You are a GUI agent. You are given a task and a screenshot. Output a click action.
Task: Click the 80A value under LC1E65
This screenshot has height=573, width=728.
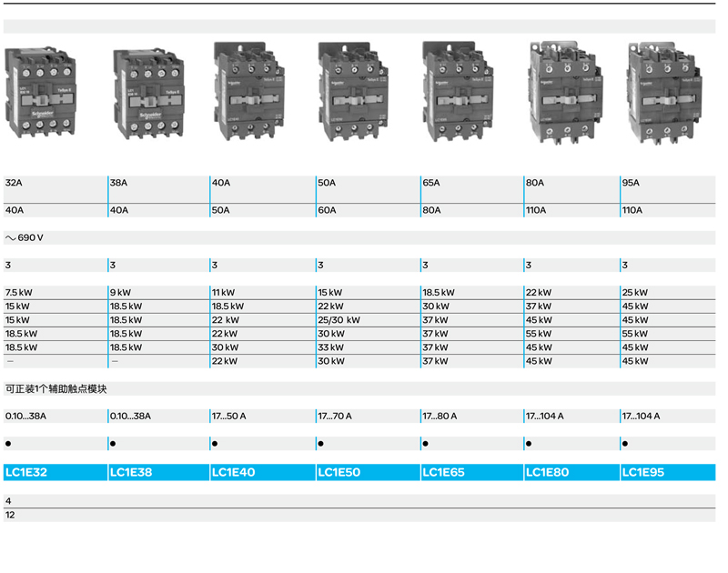click(x=431, y=210)
